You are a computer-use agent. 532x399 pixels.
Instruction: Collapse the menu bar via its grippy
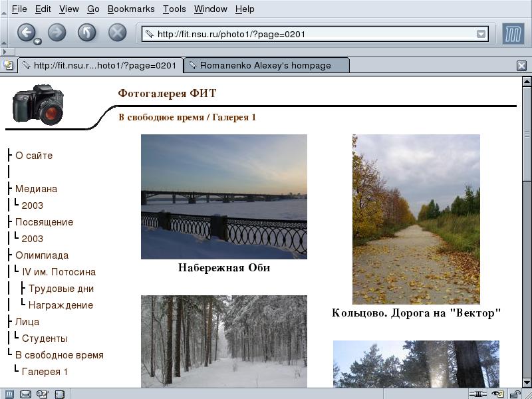tap(3, 9)
